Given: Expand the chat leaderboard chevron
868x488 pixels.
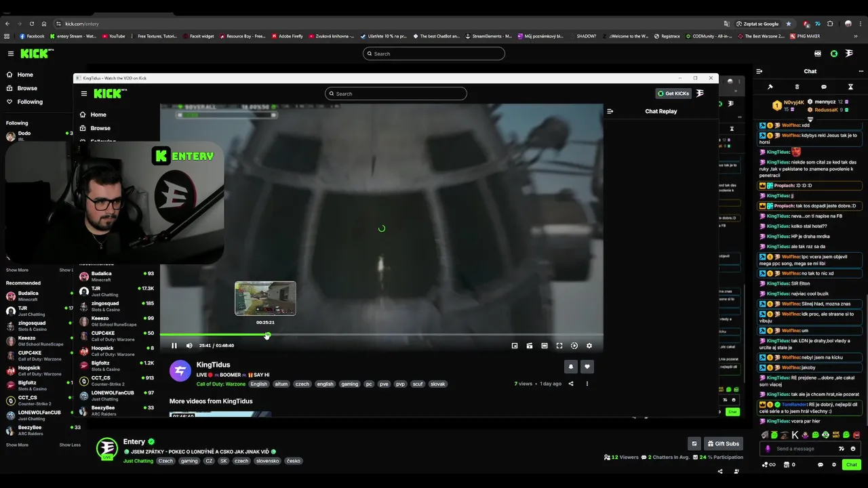Looking at the screenshot, I should (810, 119).
